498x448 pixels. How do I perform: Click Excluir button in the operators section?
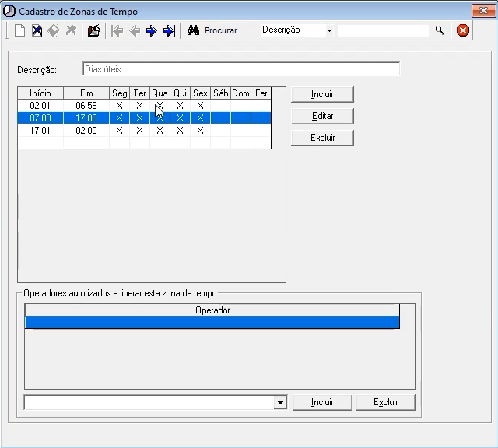click(385, 402)
